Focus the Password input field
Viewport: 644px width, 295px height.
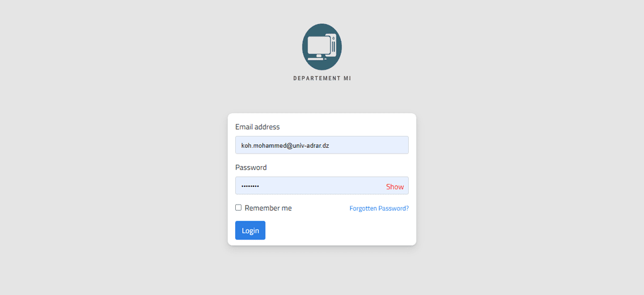tap(322, 186)
